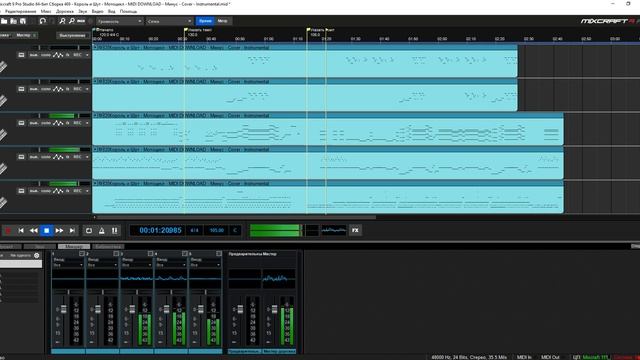
Task: Toggle the metronome icon
Action: (102, 231)
